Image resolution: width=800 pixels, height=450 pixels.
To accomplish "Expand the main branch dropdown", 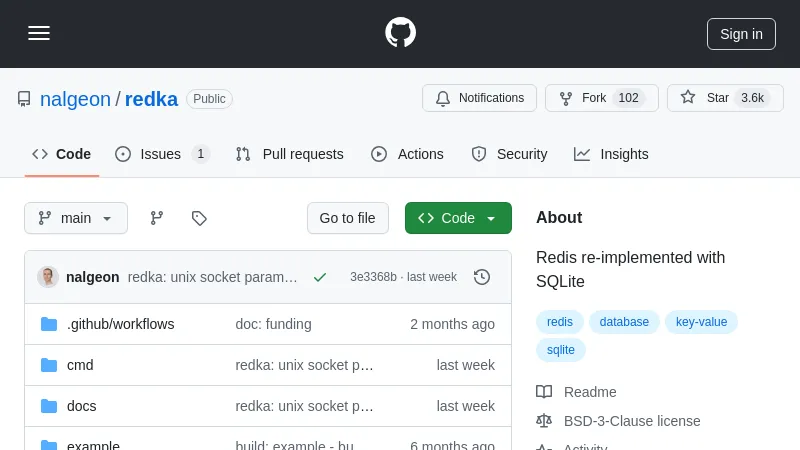I will (76, 218).
